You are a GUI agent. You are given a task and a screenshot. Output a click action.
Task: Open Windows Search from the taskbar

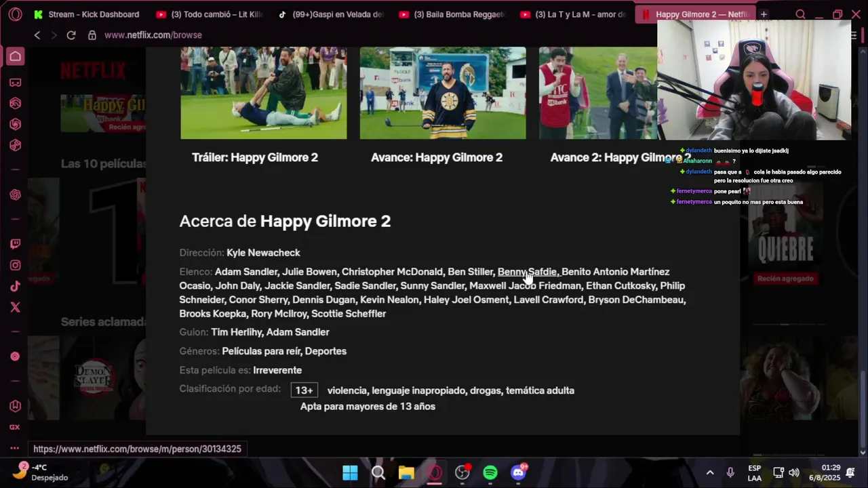(x=378, y=472)
